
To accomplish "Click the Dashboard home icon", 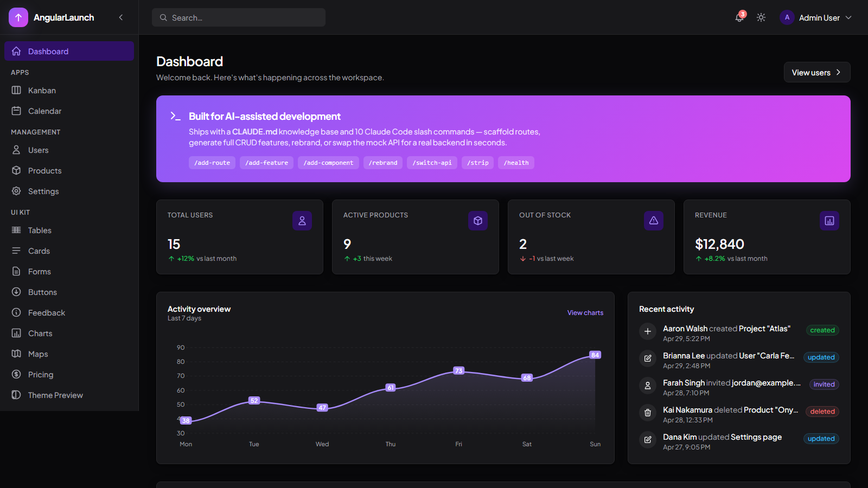I will tap(16, 51).
